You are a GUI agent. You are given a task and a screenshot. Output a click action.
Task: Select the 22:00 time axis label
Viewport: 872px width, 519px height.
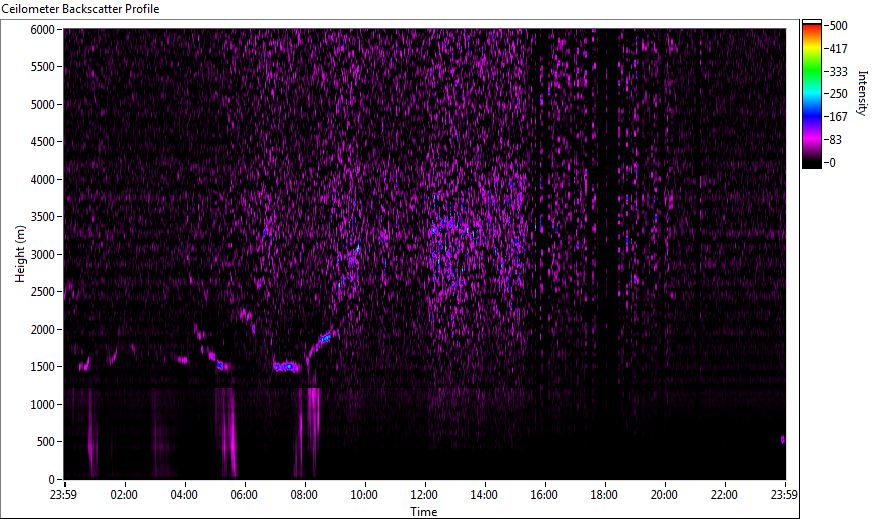724,495
